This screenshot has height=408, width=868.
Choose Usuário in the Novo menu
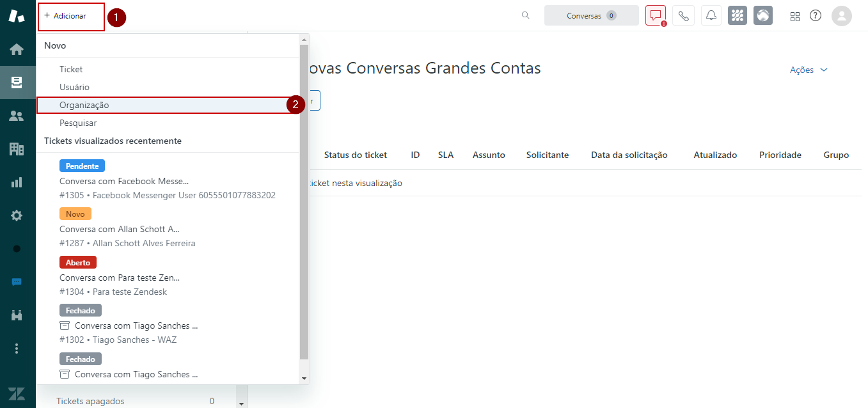coord(74,87)
